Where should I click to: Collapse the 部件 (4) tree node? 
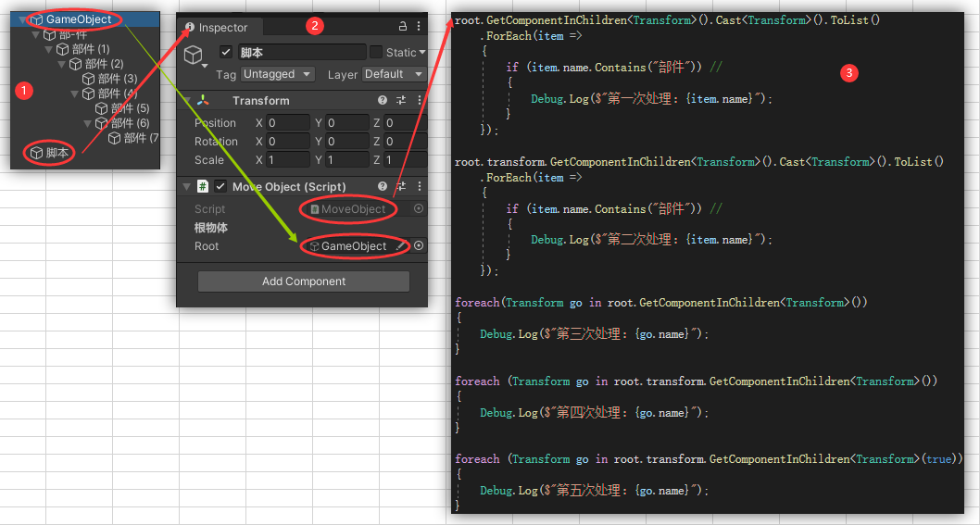(x=75, y=94)
